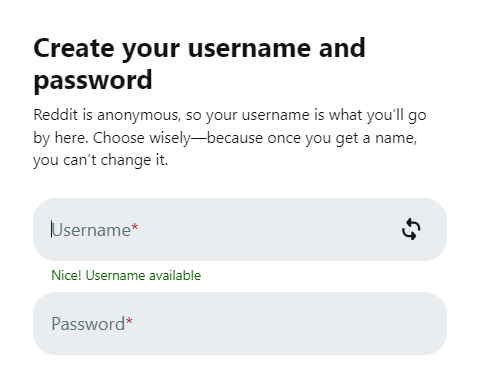477x379 pixels.
Task: Click the blinking text cursor in Username
Action: (x=52, y=229)
